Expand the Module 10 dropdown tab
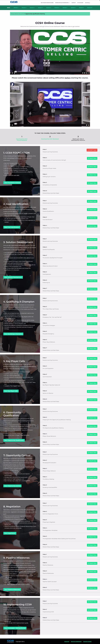The height and width of the screenshot is (644, 100). coord(90,8)
